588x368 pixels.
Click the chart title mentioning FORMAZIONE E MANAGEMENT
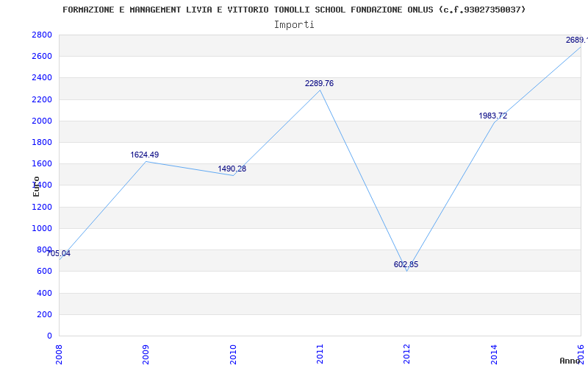[x=294, y=10]
